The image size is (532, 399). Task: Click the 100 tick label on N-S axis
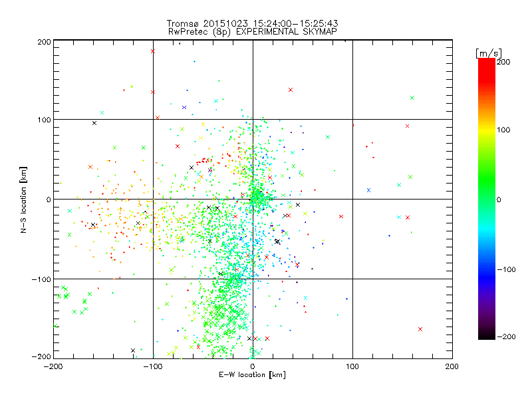pos(44,120)
